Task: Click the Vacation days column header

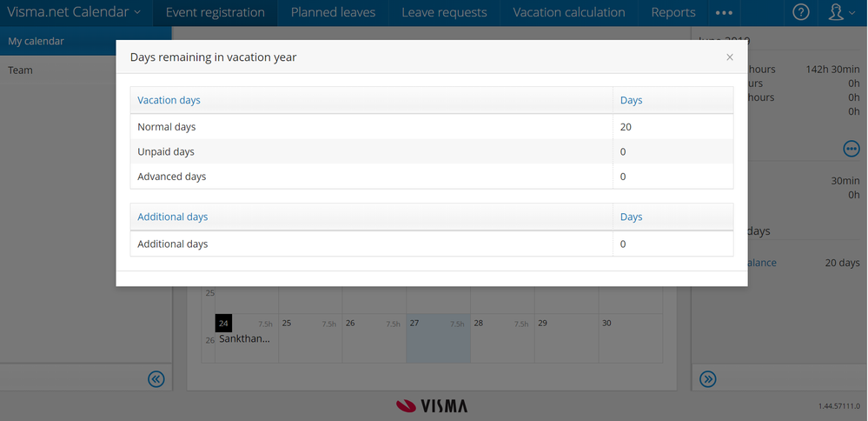Action: click(x=169, y=100)
